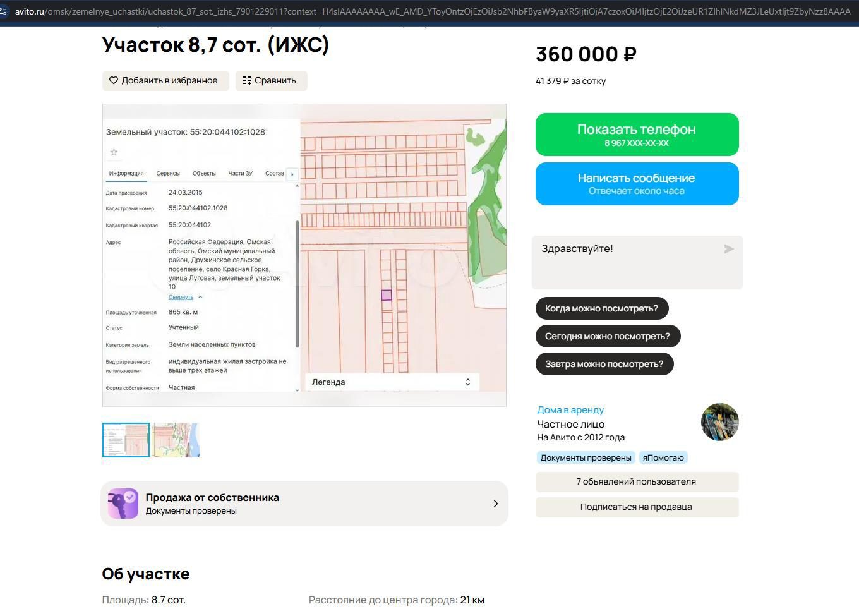The width and height of the screenshot is (859, 616).
Task: Click the tabs right-arrow next to Состав
Action: [x=292, y=174]
